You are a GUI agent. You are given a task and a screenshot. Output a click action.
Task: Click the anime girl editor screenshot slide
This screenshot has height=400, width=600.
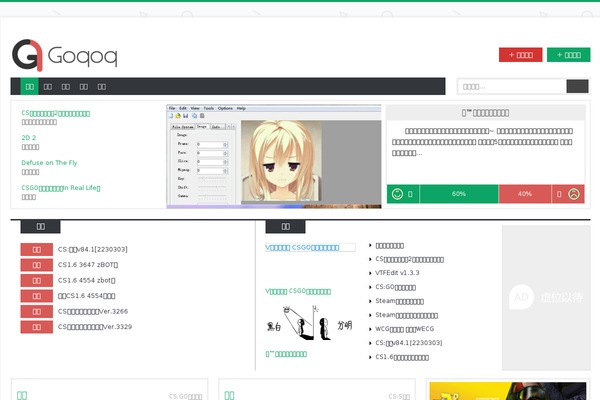coord(274,157)
